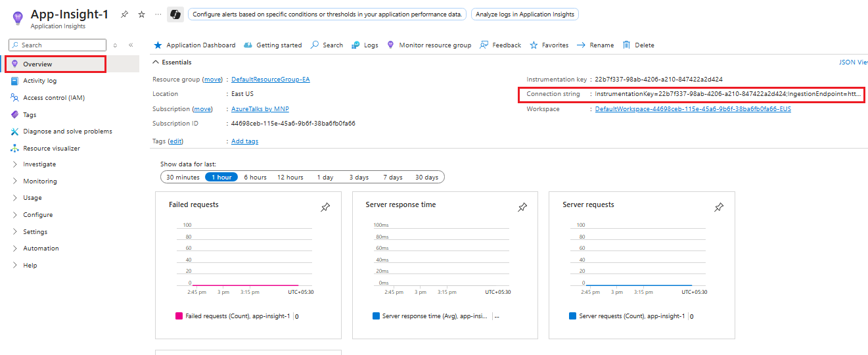Choose the 7 days time range
Viewport: 868px width, 355px height.
pyautogui.click(x=392, y=177)
